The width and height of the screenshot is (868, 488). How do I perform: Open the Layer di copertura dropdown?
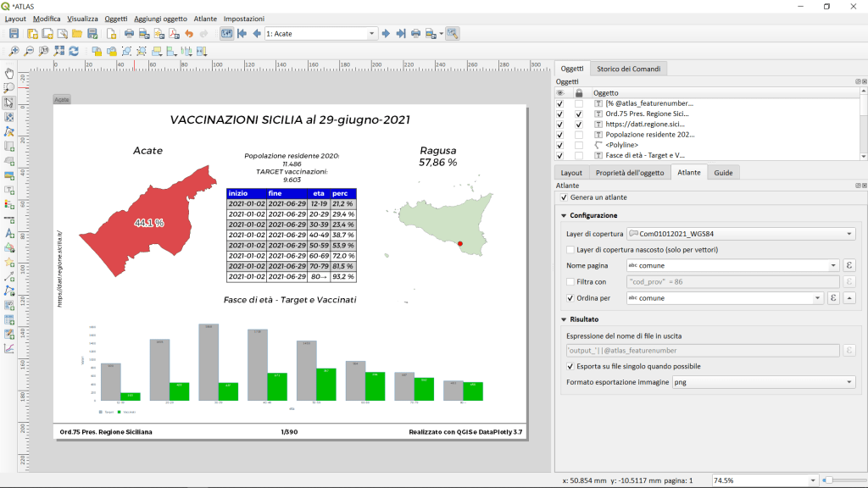[x=741, y=234]
